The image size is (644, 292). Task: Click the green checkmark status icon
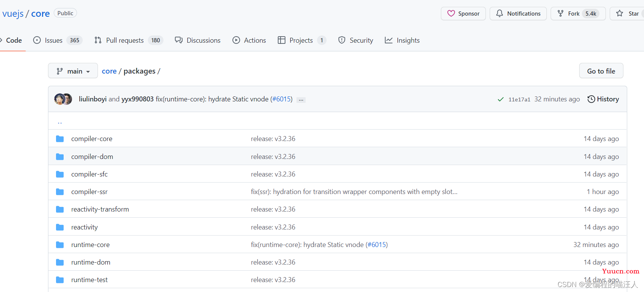501,99
